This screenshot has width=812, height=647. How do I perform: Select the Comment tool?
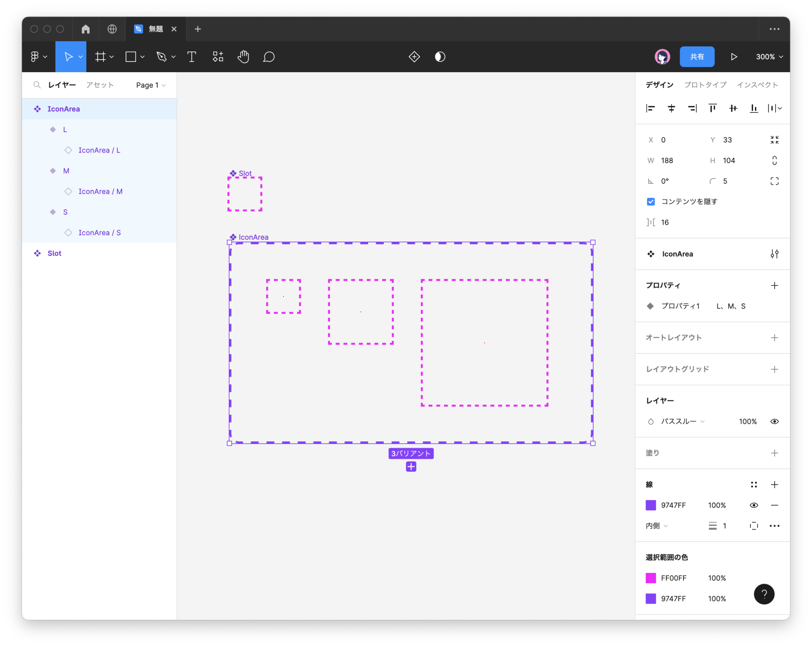coord(269,57)
